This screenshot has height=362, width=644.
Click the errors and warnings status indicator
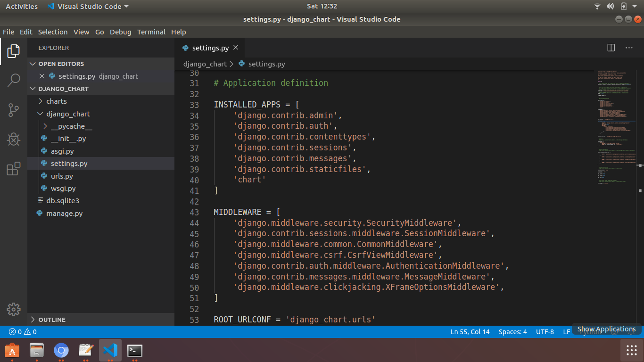[23, 332]
